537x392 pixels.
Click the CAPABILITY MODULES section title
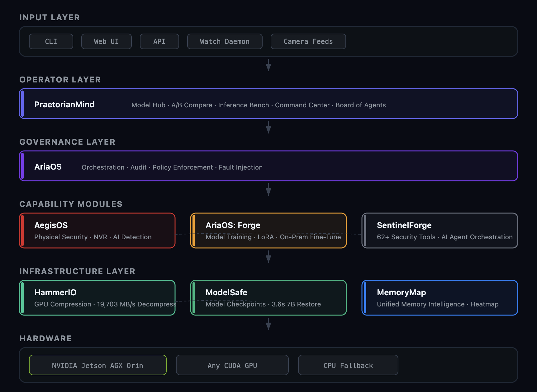click(71, 204)
